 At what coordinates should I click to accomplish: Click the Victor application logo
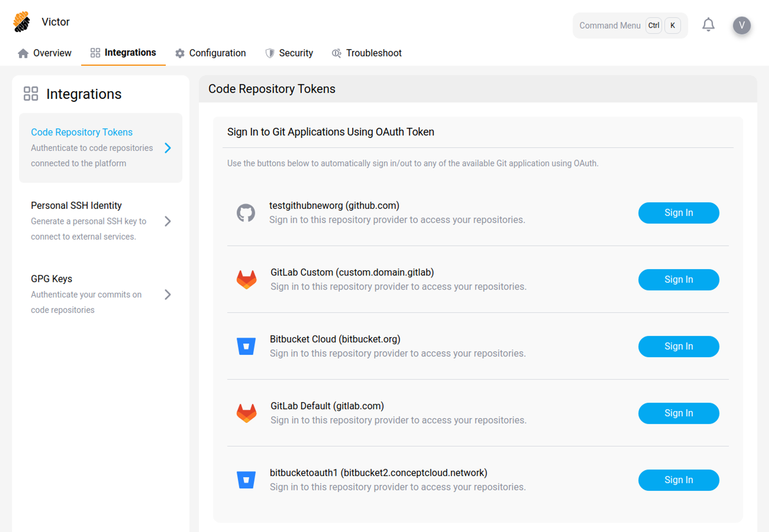click(x=21, y=22)
